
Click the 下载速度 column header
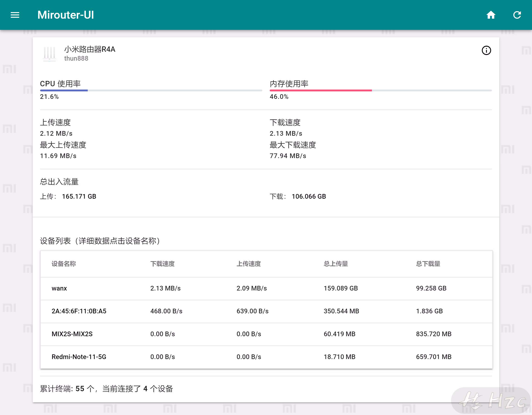162,264
